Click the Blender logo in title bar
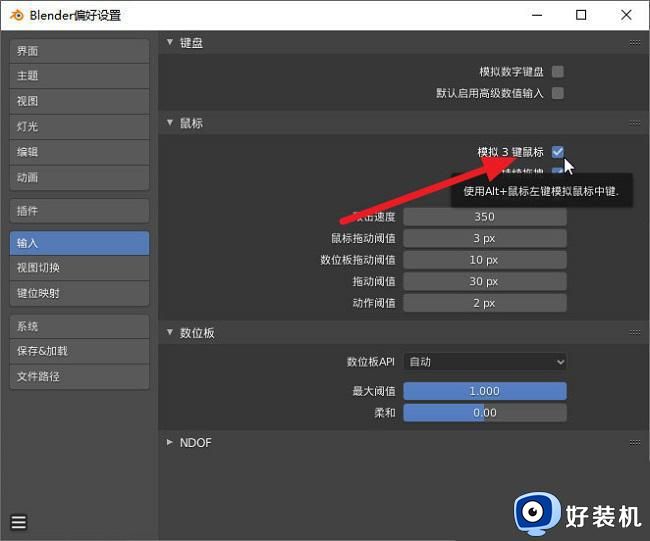 17,15
